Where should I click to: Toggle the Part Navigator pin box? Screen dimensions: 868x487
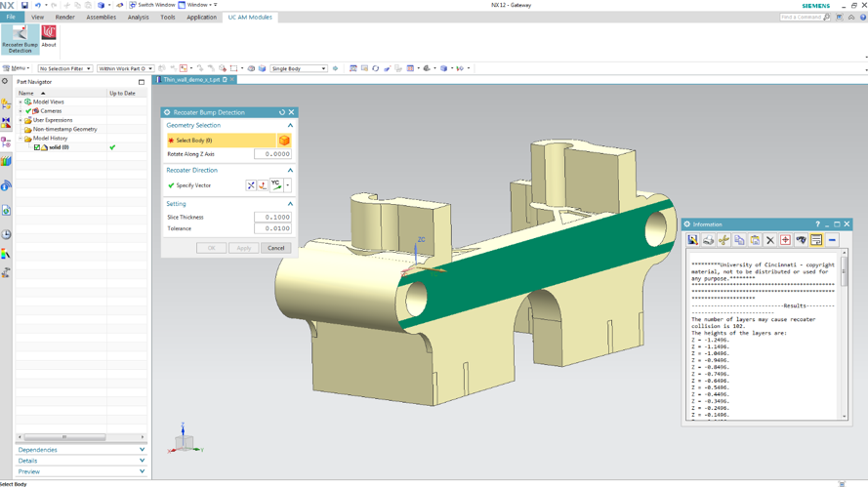142,82
